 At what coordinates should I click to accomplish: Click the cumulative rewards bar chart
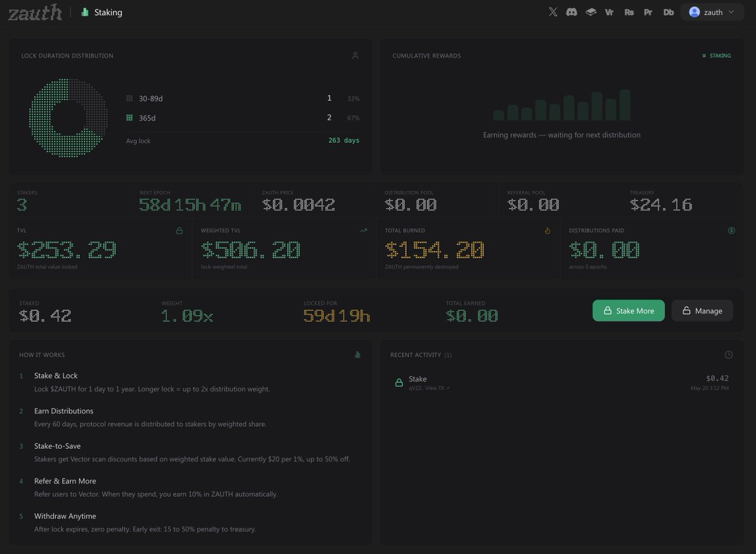(562, 105)
